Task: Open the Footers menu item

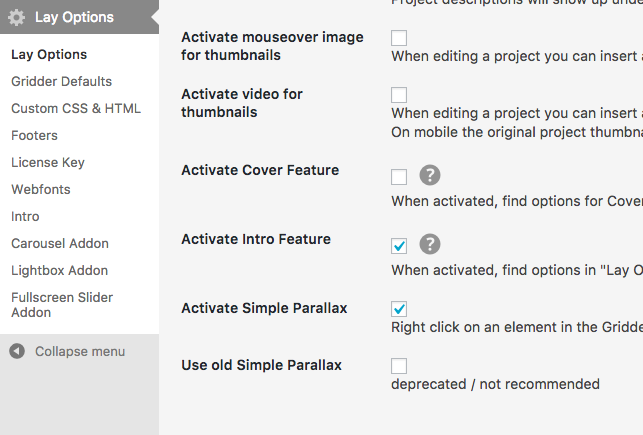Action: point(34,135)
